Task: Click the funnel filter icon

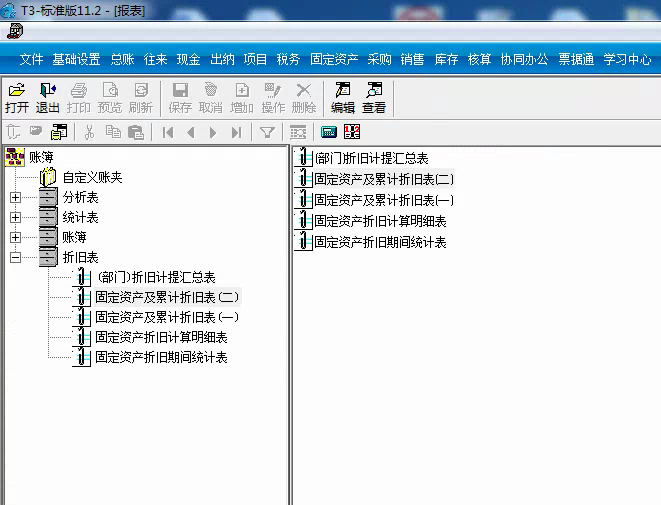Action: 267,133
